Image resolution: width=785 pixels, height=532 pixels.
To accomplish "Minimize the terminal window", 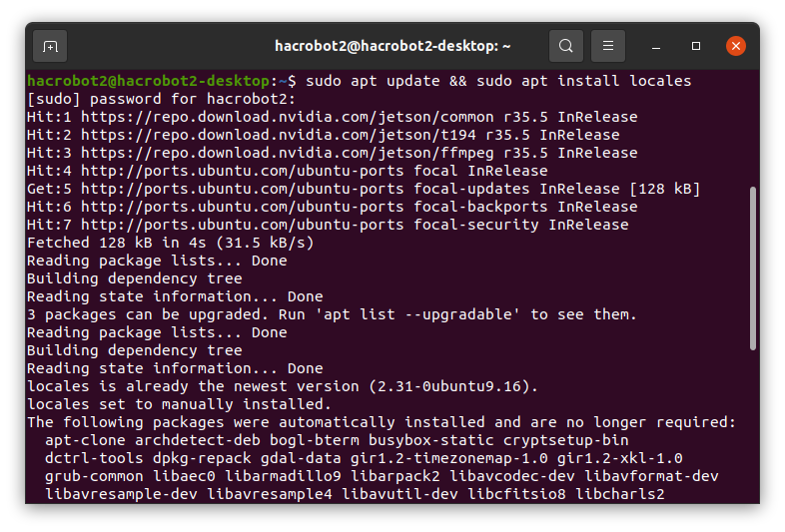I will (656, 47).
